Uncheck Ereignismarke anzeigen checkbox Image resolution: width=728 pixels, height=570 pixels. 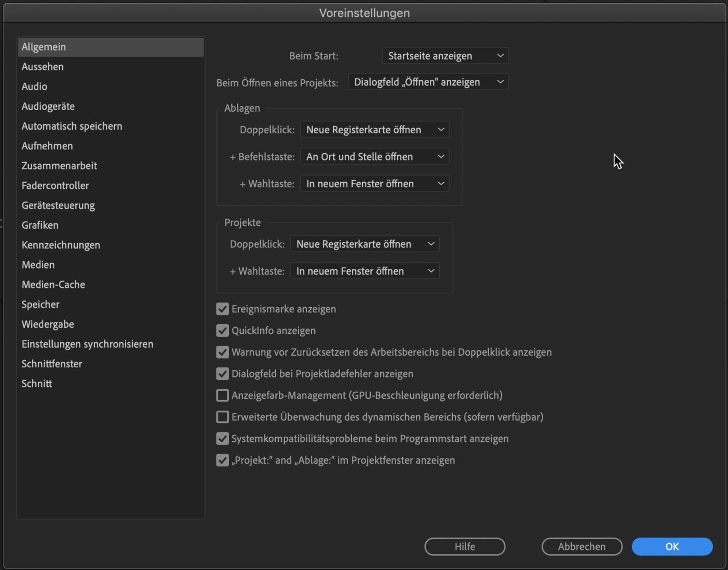pos(223,309)
